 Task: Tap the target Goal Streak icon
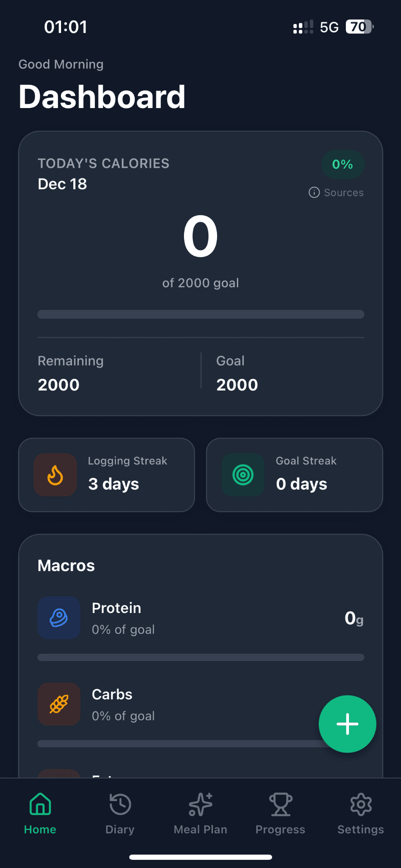pyautogui.click(x=243, y=475)
